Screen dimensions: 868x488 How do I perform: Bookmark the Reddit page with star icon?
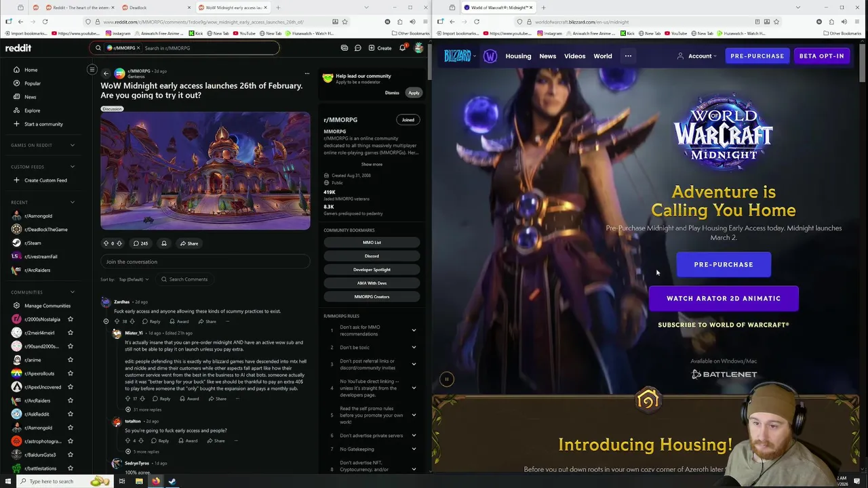(344, 22)
